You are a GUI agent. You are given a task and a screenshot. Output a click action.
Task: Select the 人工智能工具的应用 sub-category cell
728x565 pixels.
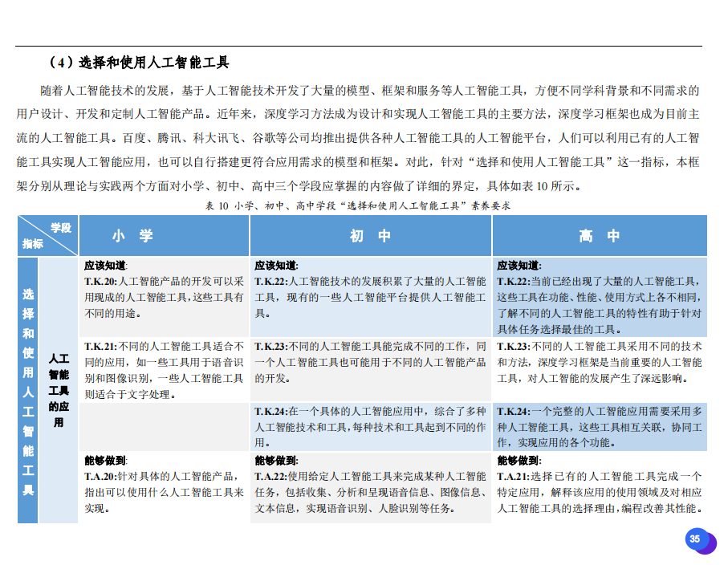pos(59,391)
